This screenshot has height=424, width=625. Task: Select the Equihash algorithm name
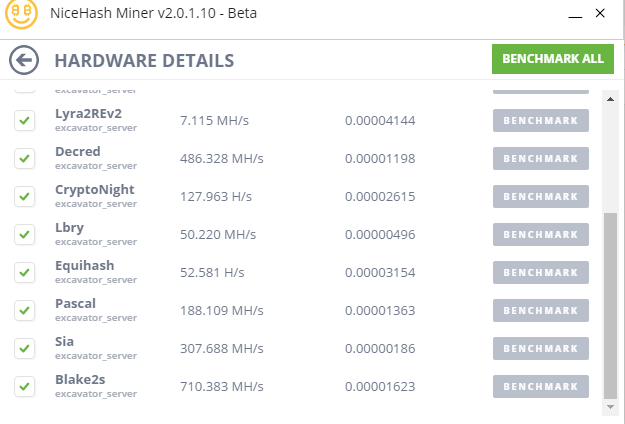(85, 266)
